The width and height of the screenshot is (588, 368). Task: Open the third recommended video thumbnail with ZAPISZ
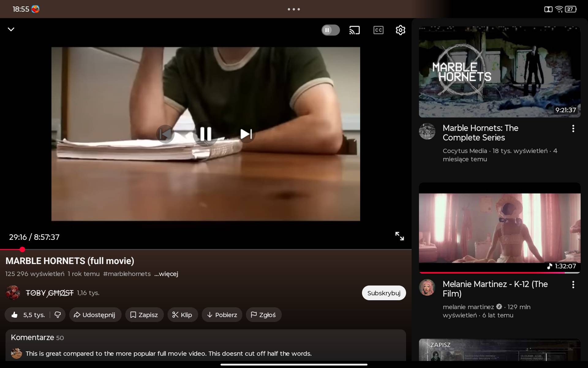[499, 350]
